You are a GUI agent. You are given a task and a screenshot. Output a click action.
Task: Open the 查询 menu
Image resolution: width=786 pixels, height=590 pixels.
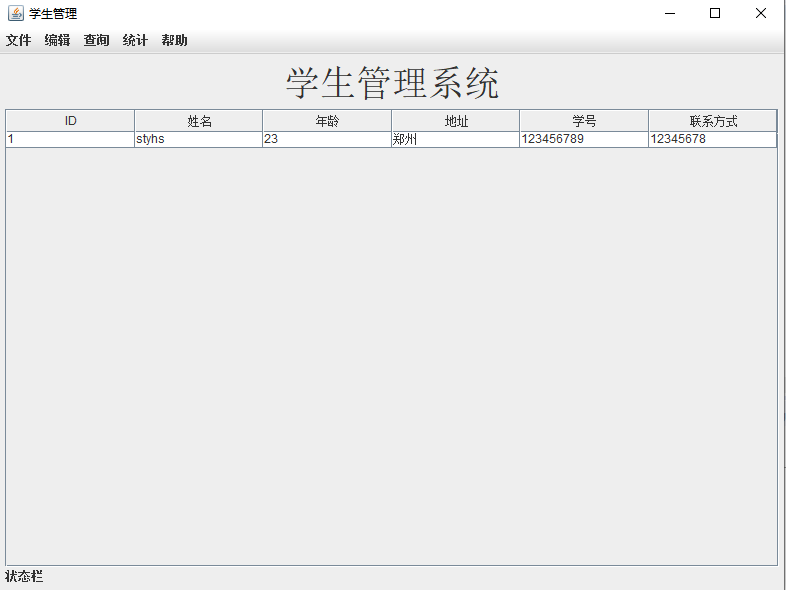pos(96,40)
